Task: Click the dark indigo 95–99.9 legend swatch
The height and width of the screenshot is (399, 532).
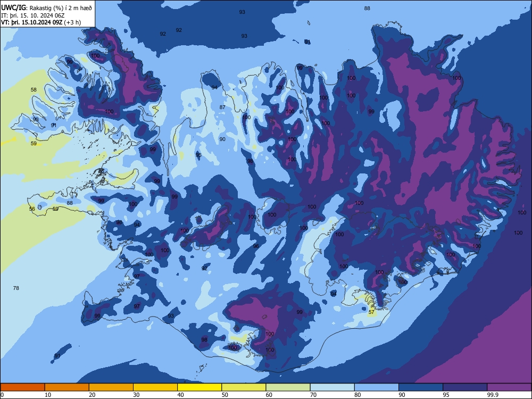Action: (x=465, y=387)
